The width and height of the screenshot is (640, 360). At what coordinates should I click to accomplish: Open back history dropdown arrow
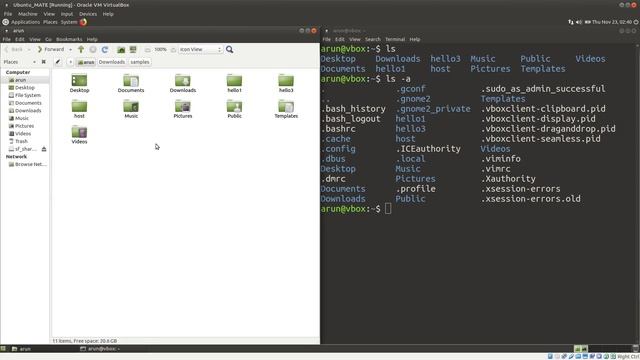[x=29, y=49]
